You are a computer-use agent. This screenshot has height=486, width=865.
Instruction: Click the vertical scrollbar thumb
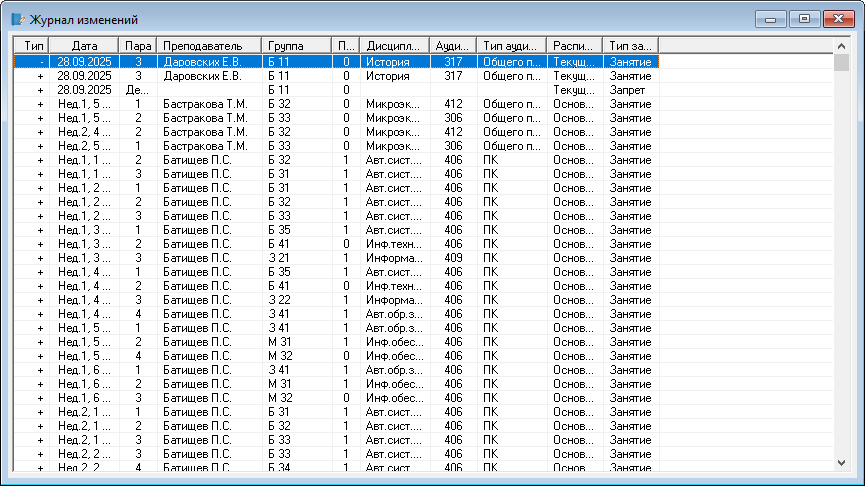click(x=841, y=63)
